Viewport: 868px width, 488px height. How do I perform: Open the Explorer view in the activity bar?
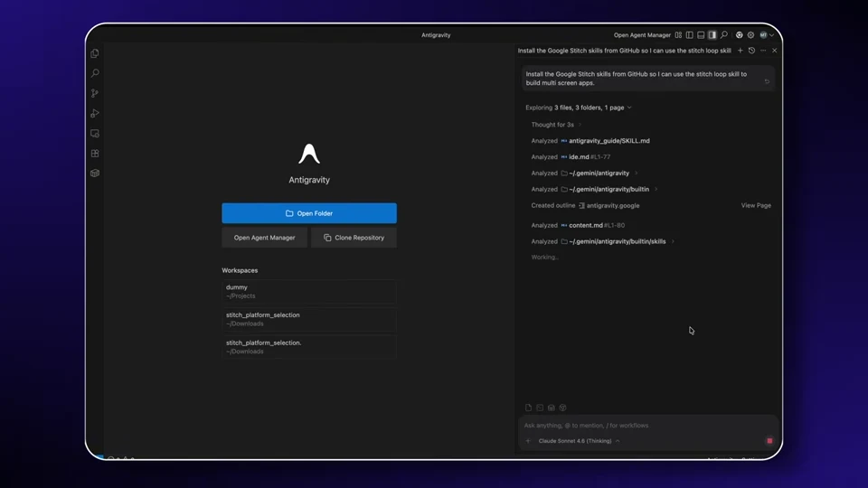[x=95, y=53]
